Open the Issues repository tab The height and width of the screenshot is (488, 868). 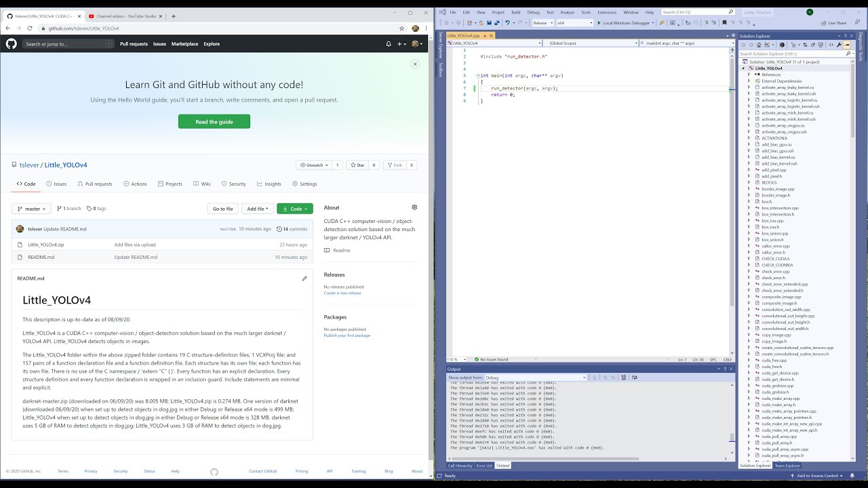tap(56, 184)
